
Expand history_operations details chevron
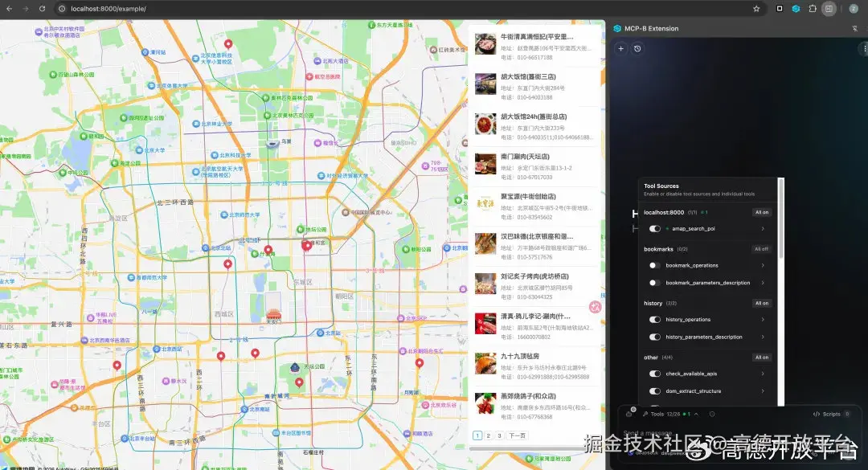[763, 320]
